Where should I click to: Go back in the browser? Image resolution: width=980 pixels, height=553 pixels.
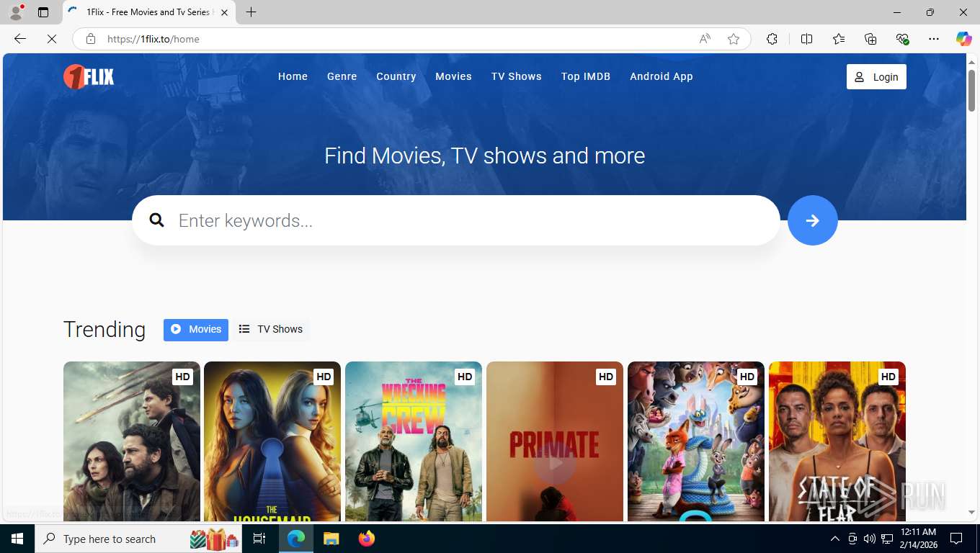click(x=20, y=39)
